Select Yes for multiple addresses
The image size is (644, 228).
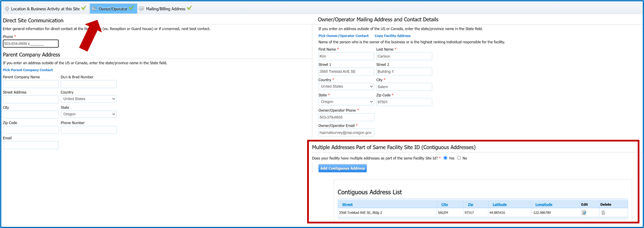click(x=446, y=158)
